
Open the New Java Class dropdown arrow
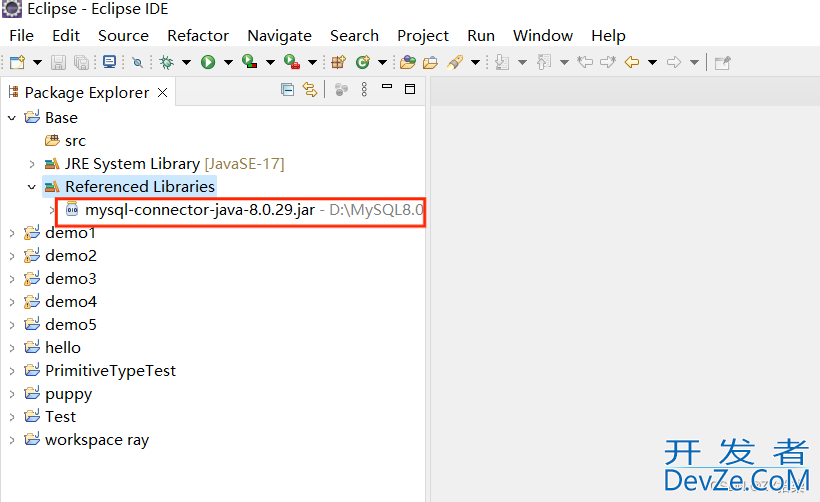383,63
